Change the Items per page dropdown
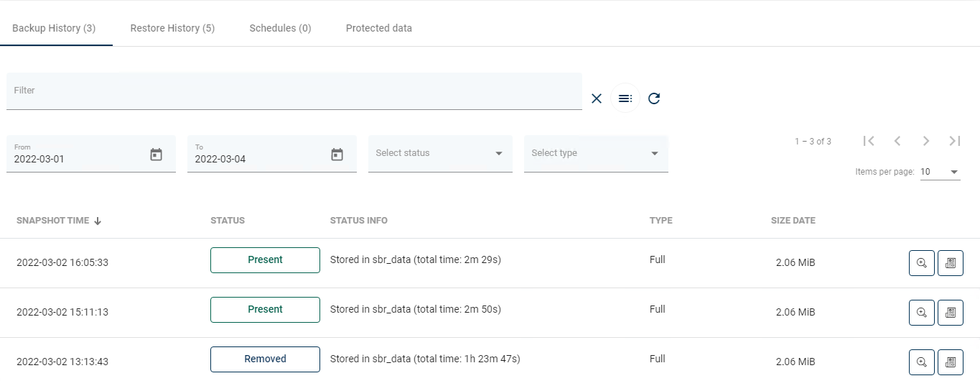The width and height of the screenshot is (980, 386). tap(940, 172)
